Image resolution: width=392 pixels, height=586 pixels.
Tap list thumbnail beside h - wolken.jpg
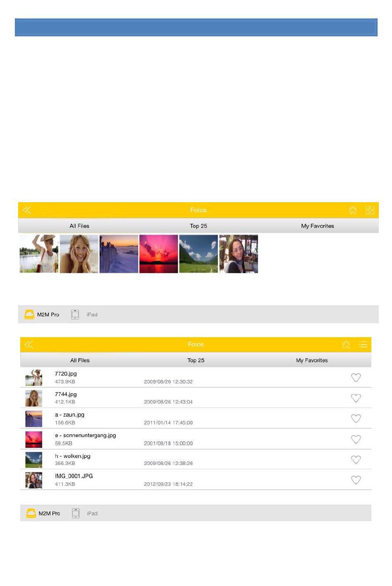34,460
